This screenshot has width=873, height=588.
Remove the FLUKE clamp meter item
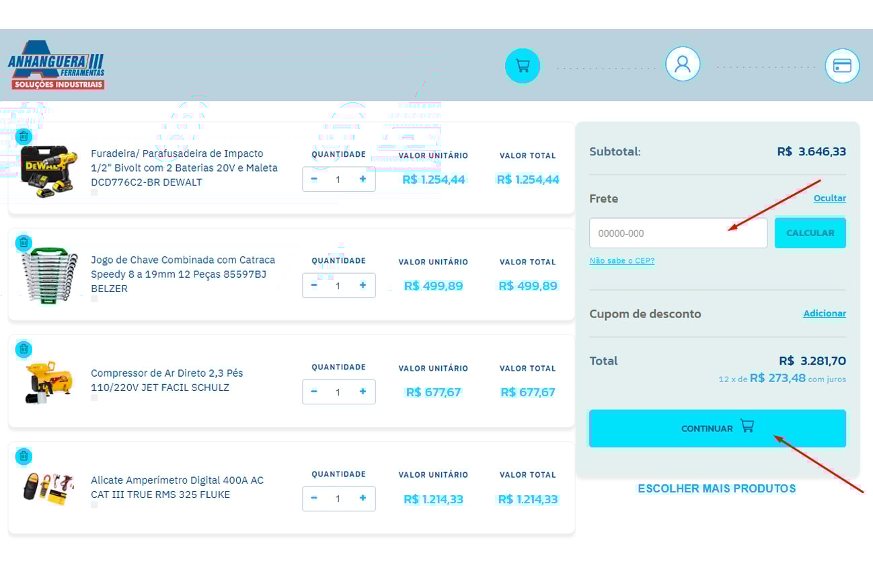click(x=24, y=456)
